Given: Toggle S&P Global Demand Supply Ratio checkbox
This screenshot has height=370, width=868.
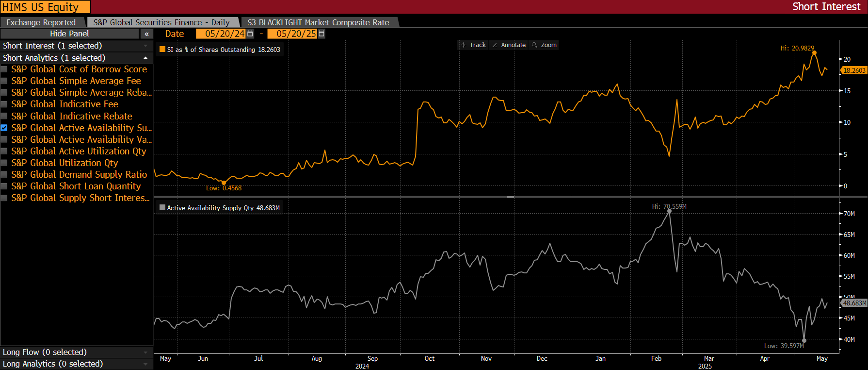Looking at the screenshot, I should (x=4, y=175).
